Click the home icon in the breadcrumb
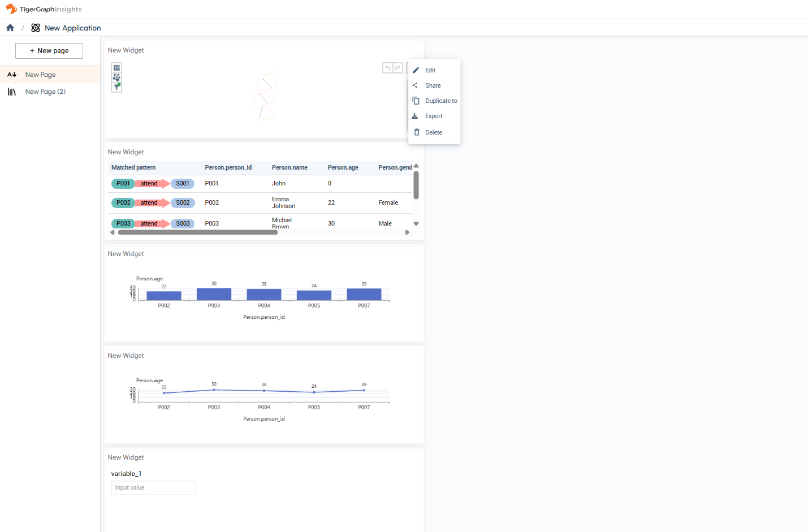 pyautogui.click(x=10, y=28)
